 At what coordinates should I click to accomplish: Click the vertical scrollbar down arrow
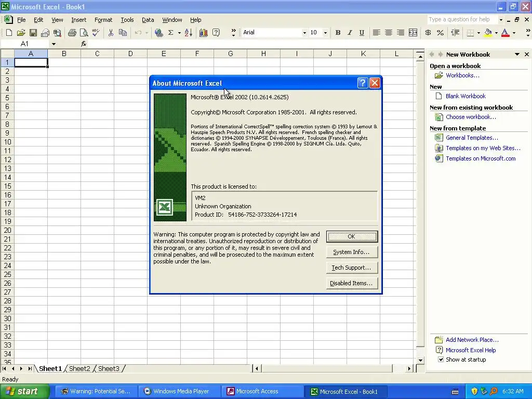pyautogui.click(x=420, y=361)
